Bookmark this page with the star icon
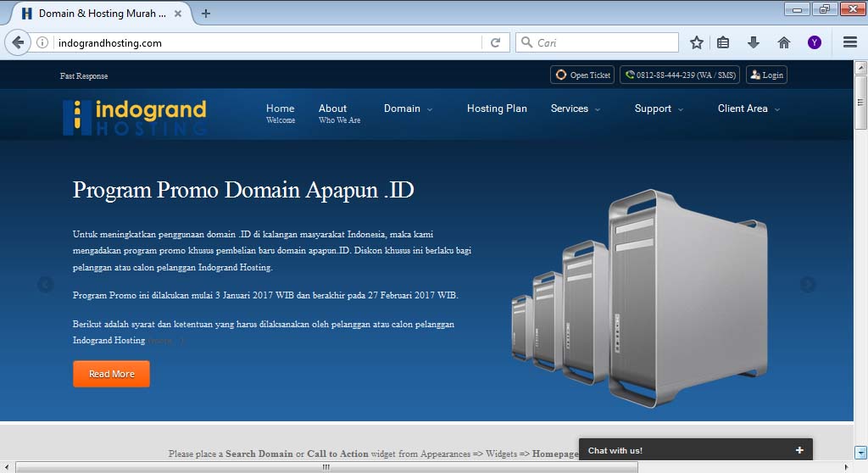 coord(697,42)
